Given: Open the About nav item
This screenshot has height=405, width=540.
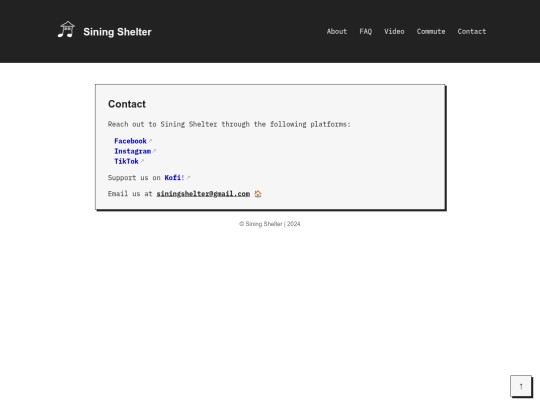Looking at the screenshot, I should point(336,31).
